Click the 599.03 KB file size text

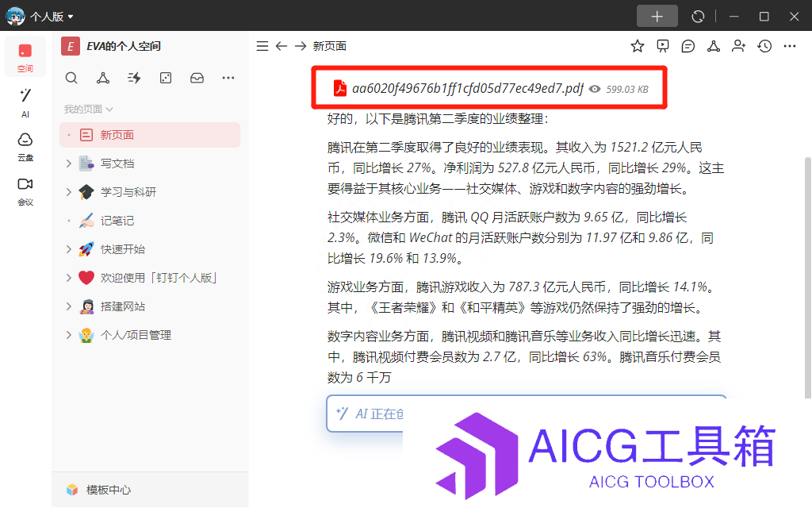tap(627, 89)
